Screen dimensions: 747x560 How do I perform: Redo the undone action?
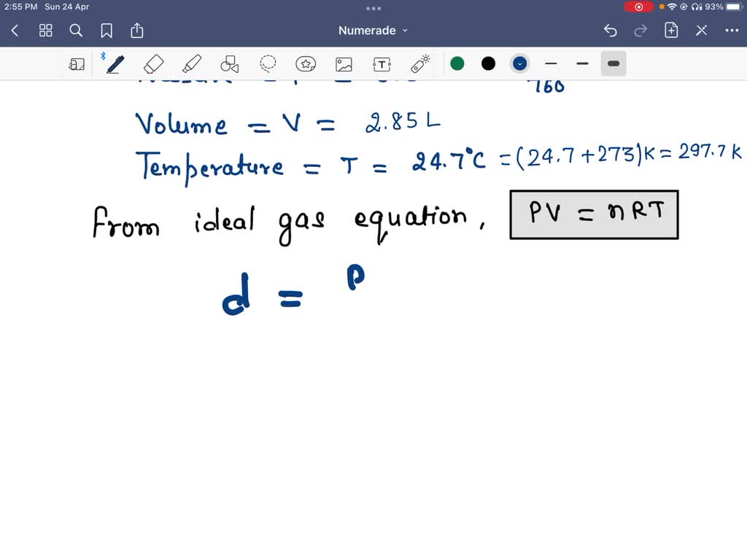click(640, 30)
